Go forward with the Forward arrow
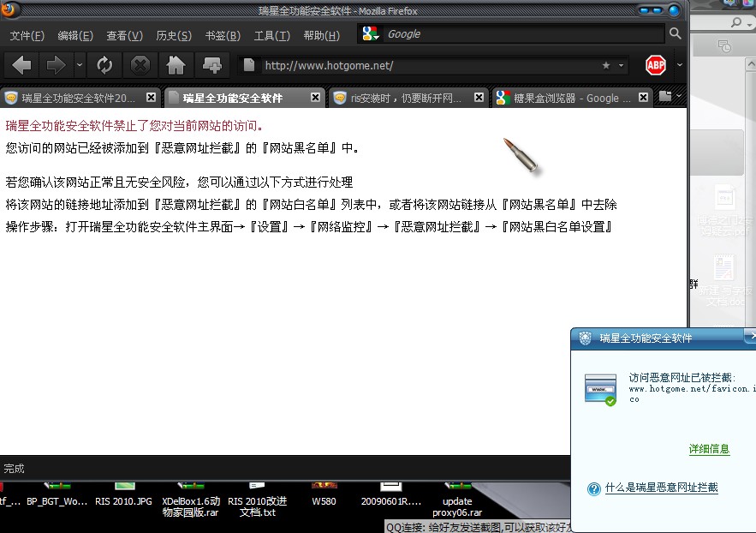Viewport: 756px width, 533px height. [x=55, y=65]
